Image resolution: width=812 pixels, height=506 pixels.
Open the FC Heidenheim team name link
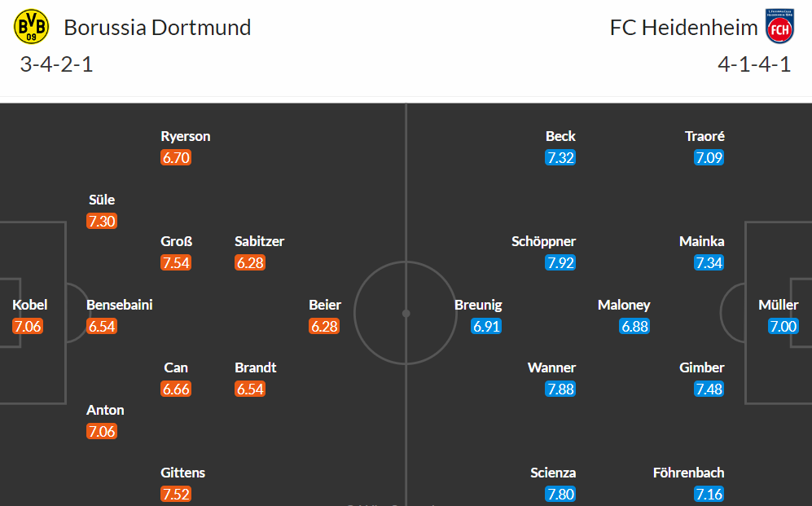tap(683, 28)
